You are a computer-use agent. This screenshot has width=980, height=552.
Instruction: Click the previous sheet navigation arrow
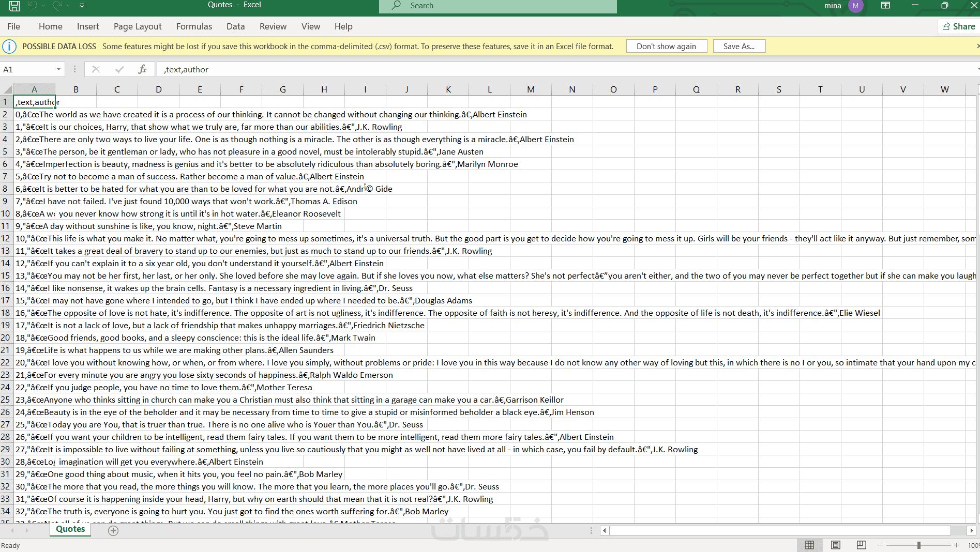13,530
